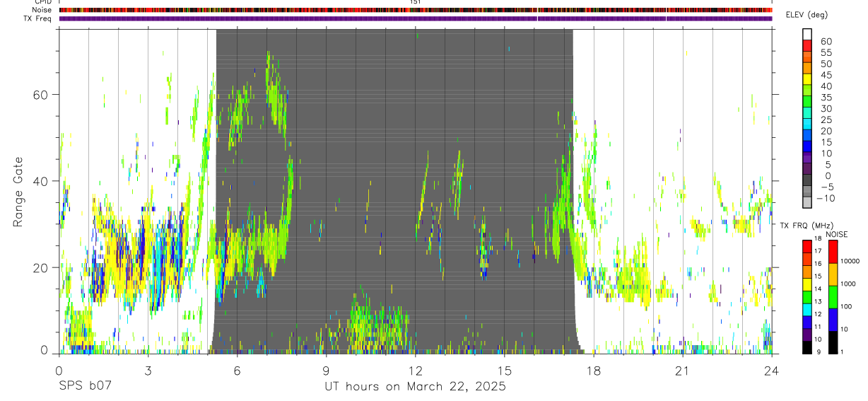Click the '24' UT hour tick label

point(772,371)
